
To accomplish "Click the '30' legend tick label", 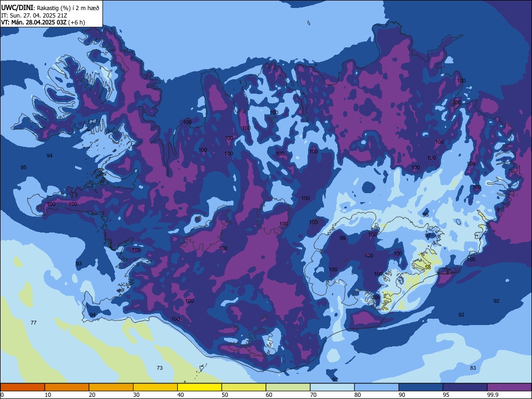I will pyautogui.click(x=136, y=395).
